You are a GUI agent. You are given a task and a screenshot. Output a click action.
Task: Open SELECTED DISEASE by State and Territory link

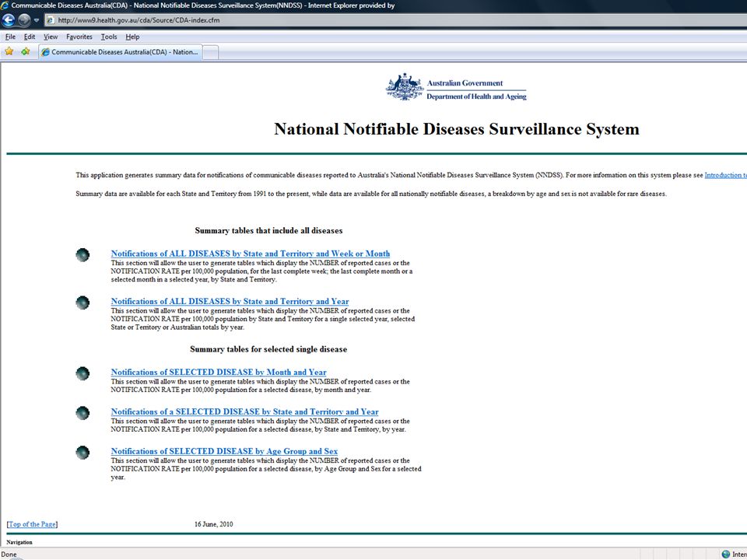(245, 412)
